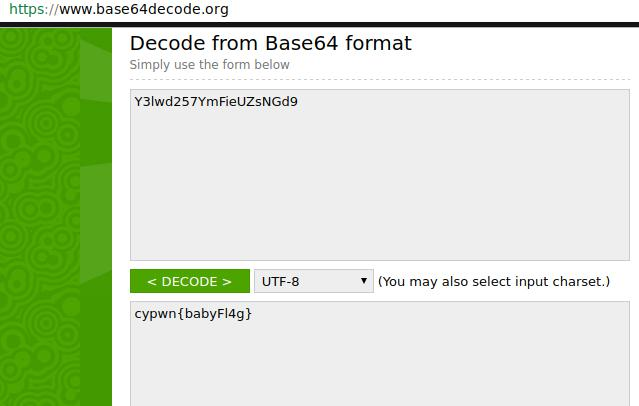
Task: Click the green patterned sidebar
Action: [x=56, y=217]
